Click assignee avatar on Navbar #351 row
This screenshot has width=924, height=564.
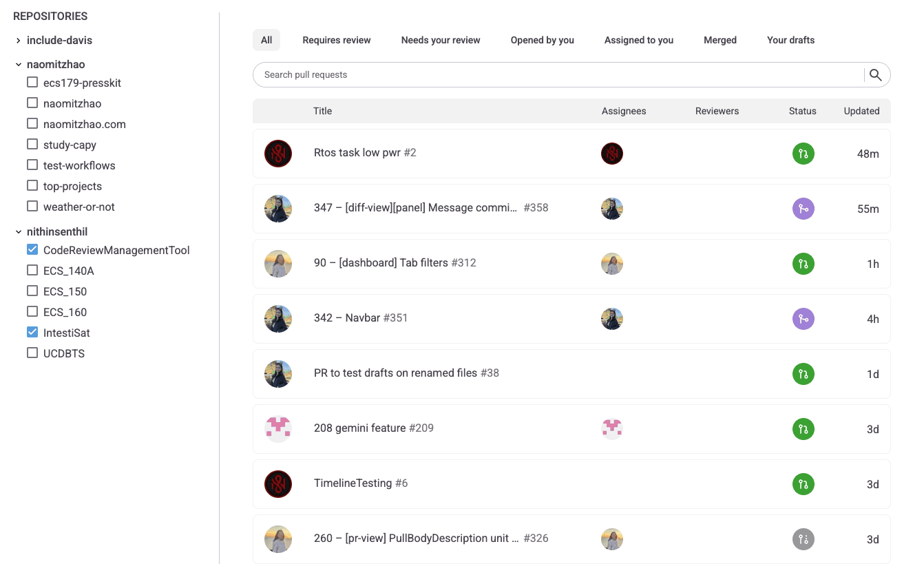coord(612,319)
